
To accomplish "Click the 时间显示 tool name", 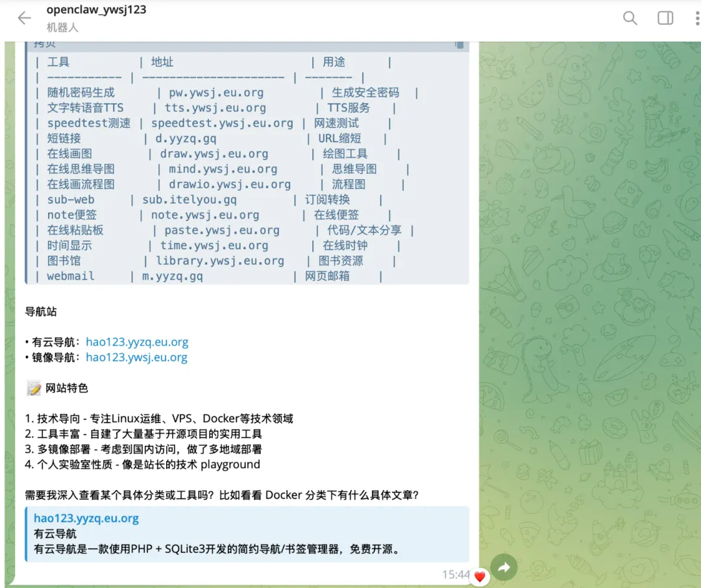I will [x=69, y=245].
